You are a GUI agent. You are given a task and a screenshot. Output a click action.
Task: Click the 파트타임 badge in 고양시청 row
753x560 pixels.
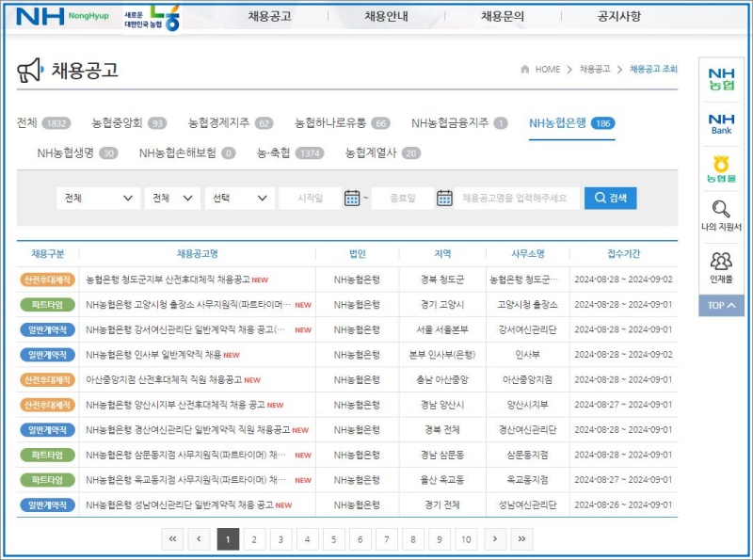click(48, 305)
